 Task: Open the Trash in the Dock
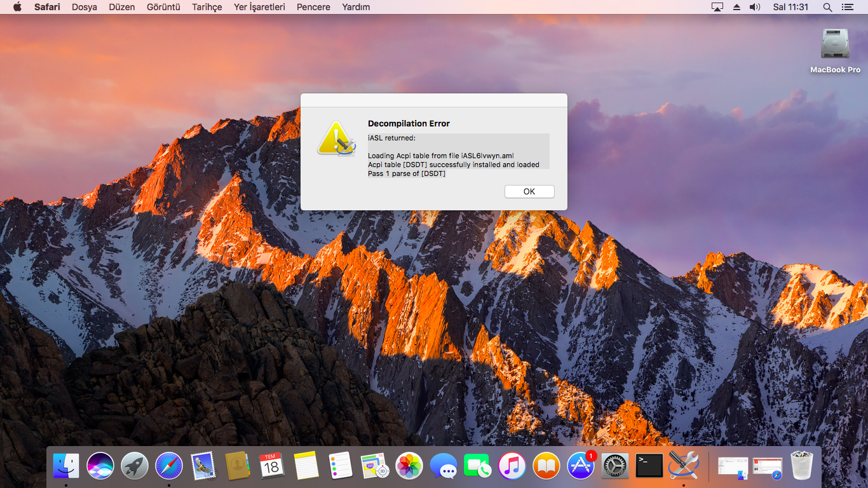tap(802, 466)
